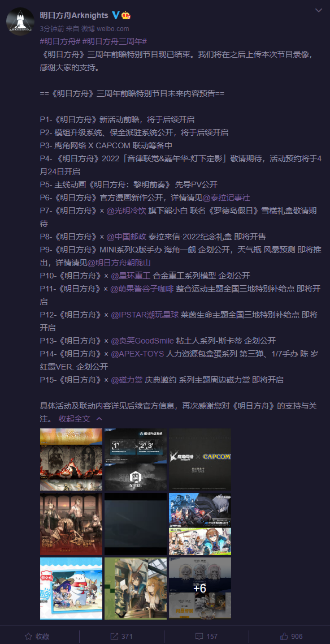Screen dimensions: 330x644
Task: Open the CAPCOM collaboration image thumbnail
Action: (x=200, y=460)
